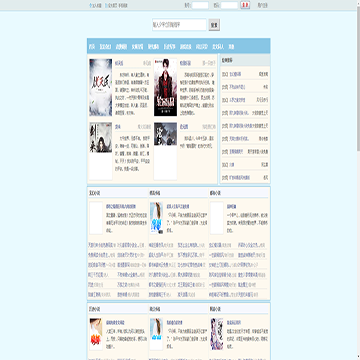Open the 剑来 ink-style book cover
The height and width of the screenshot is (360, 360).
[101, 138]
